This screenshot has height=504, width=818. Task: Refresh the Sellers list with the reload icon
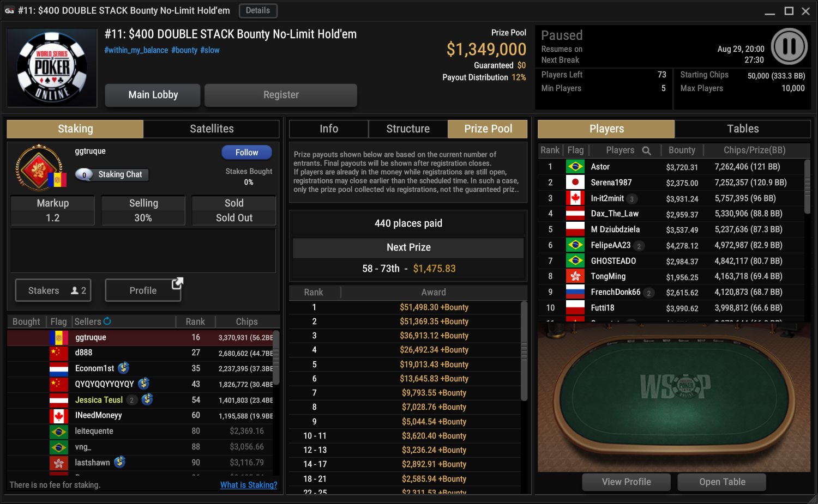click(107, 321)
